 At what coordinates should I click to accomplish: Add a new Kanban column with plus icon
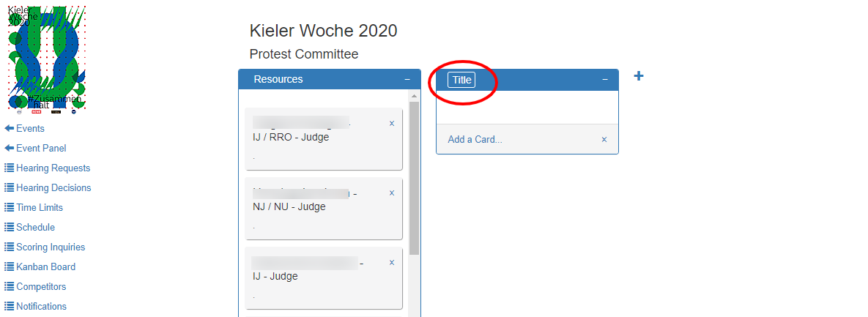(x=638, y=76)
